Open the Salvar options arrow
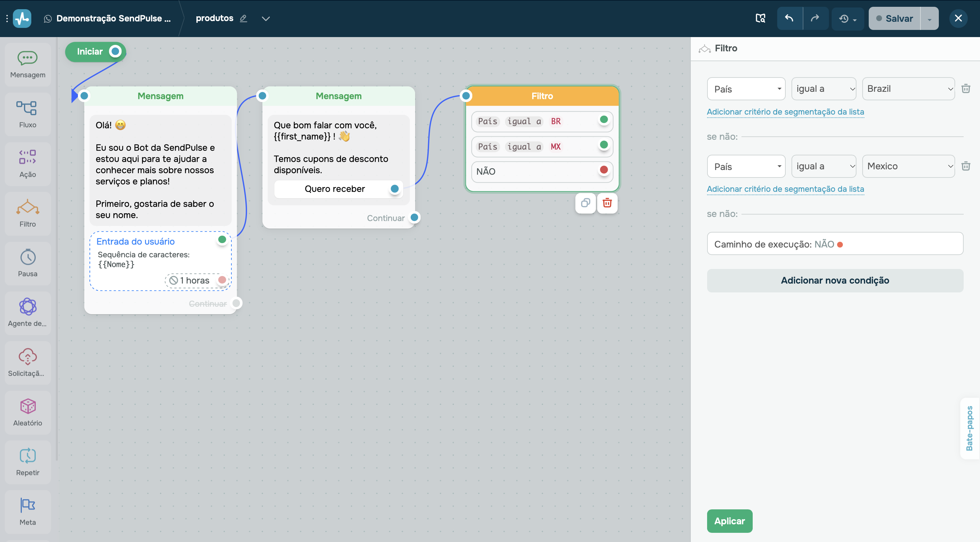Image resolution: width=980 pixels, height=542 pixels. coord(929,18)
